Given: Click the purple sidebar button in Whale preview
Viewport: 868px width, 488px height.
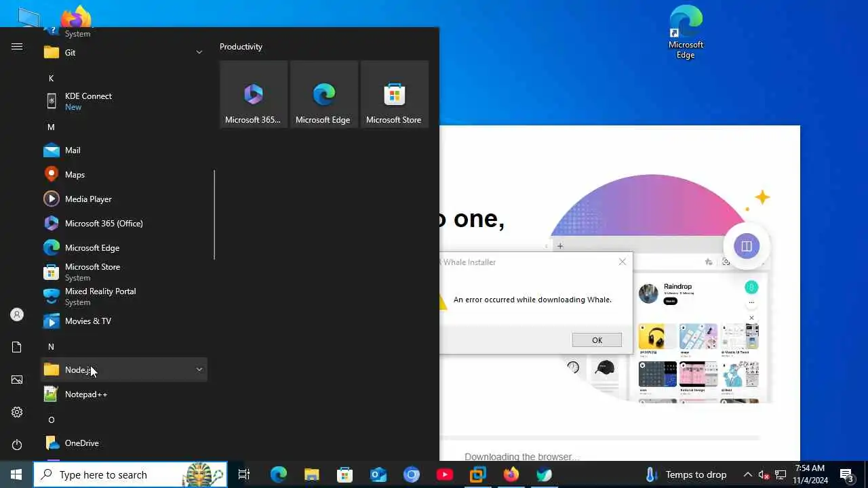Looking at the screenshot, I should tap(746, 246).
